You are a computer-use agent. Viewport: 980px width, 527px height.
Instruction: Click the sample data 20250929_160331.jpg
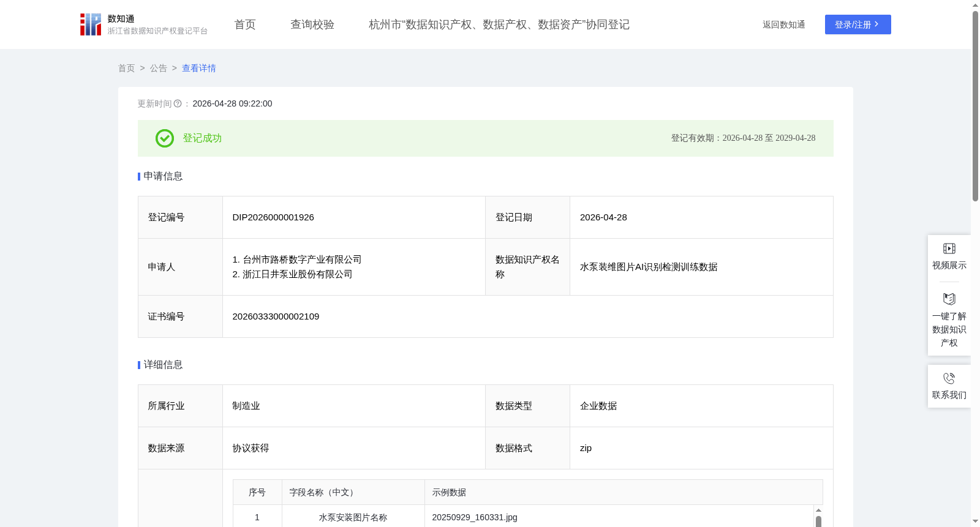(x=475, y=517)
